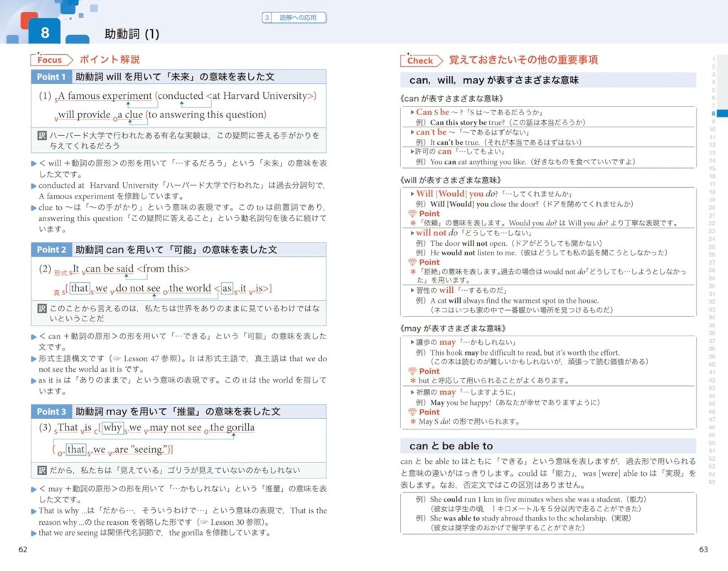Click the blue triangle bullet before '形式主語構文です'
This screenshot has height=571, width=728.
pyautogui.click(x=34, y=359)
